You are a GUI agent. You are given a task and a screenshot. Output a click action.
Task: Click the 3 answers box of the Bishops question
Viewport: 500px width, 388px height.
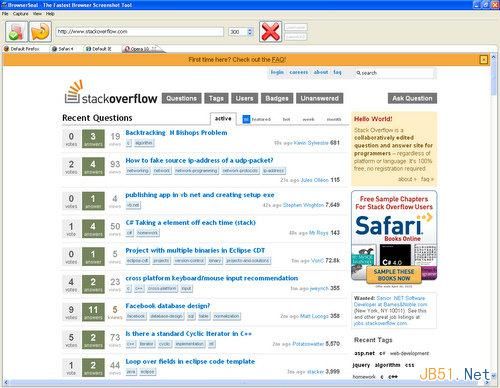tap(93, 139)
